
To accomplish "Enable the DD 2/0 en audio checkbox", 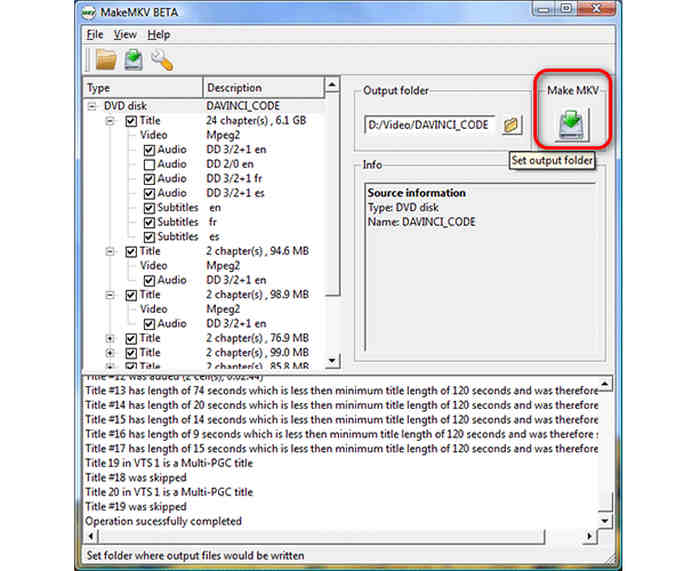I will click(x=149, y=164).
